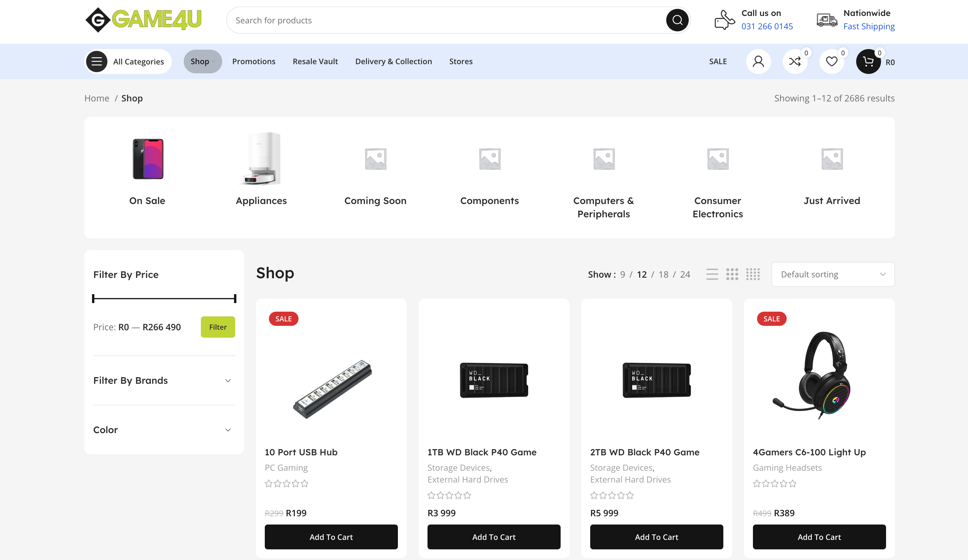Image resolution: width=968 pixels, height=560 pixels.
Task: Click the right price slider handle
Action: coord(235,299)
